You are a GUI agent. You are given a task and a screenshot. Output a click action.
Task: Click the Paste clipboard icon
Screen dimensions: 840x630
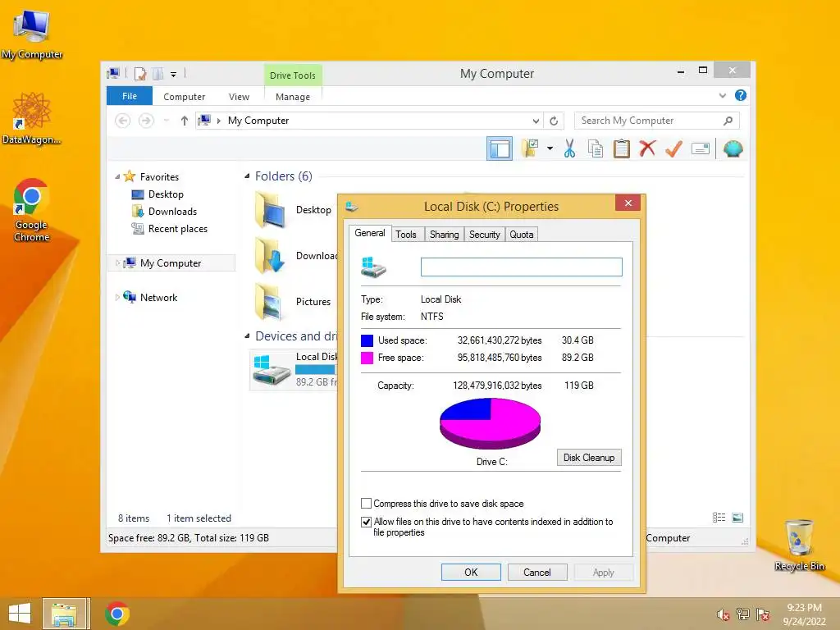(622, 148)
